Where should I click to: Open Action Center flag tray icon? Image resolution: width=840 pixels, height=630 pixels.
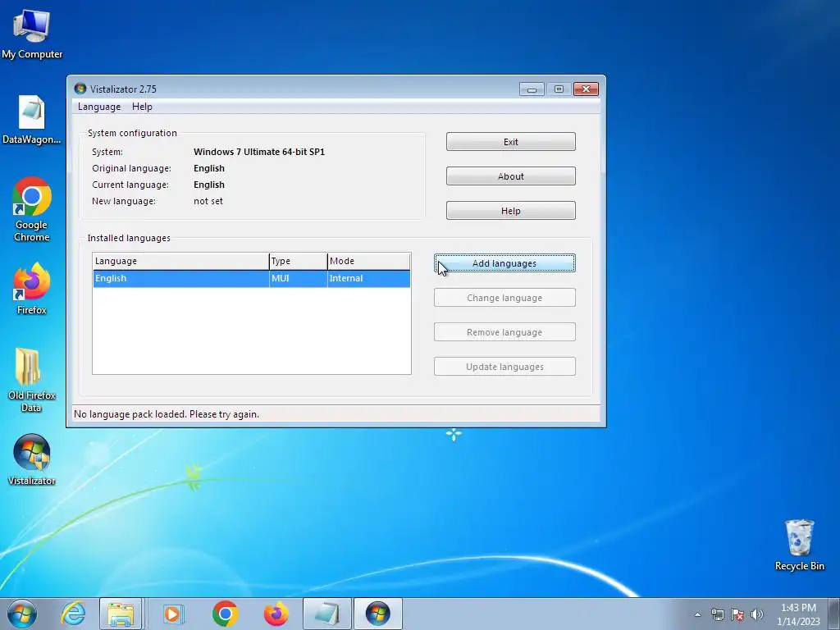tap(737, 614)
